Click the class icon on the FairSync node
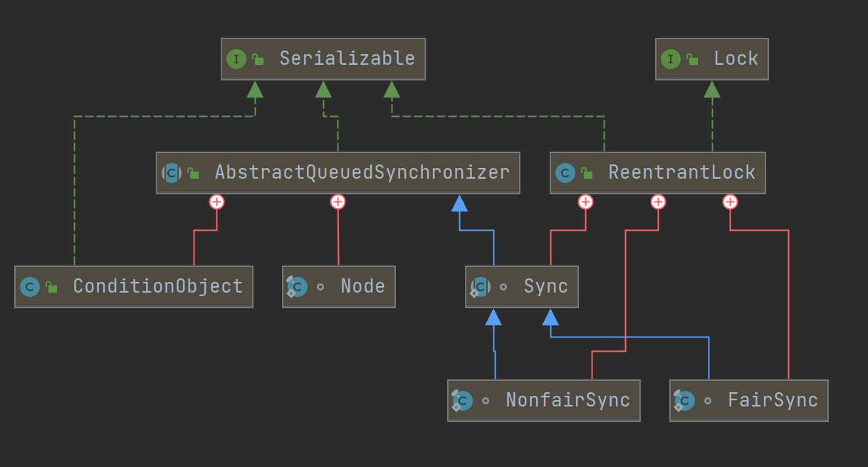Image resolution: width=868 pixels, height=467 pixels. [685, 401]
